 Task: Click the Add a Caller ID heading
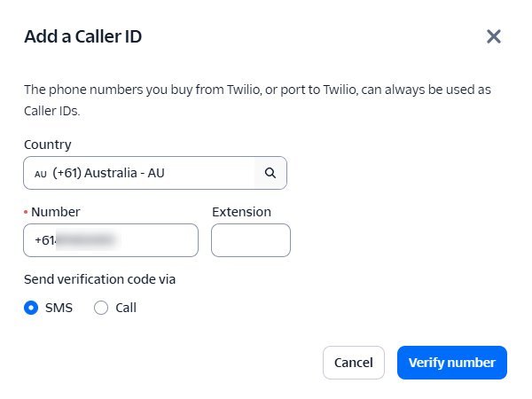point(83,36)
